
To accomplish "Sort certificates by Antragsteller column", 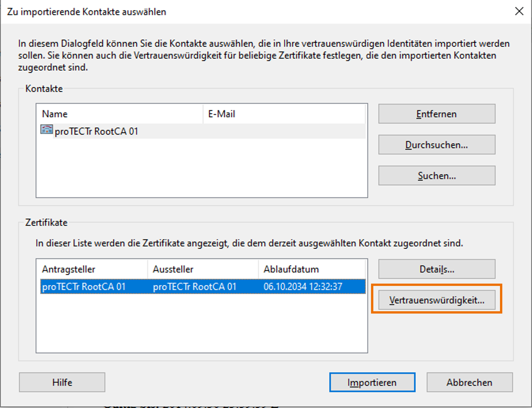I will pos(93,269).
